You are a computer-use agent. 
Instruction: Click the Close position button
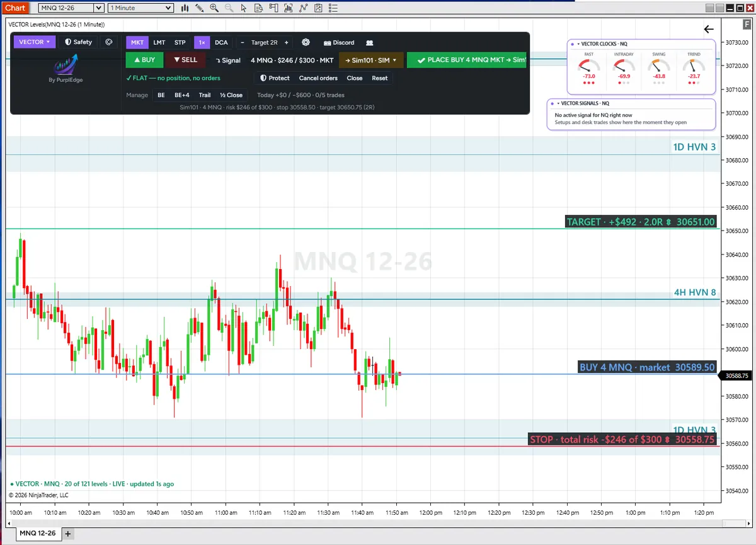(x=355, y=78)
